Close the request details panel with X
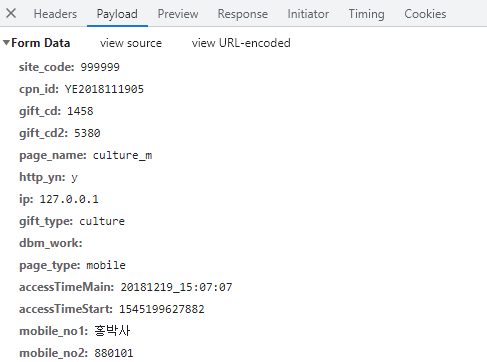Viewport: 487px width, 362px height. click(x=11, y=14)
